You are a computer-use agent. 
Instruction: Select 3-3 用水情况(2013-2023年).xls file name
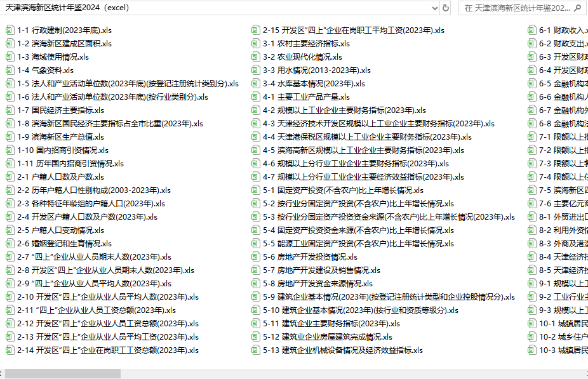pyautogui.click(x=316, y=70)
